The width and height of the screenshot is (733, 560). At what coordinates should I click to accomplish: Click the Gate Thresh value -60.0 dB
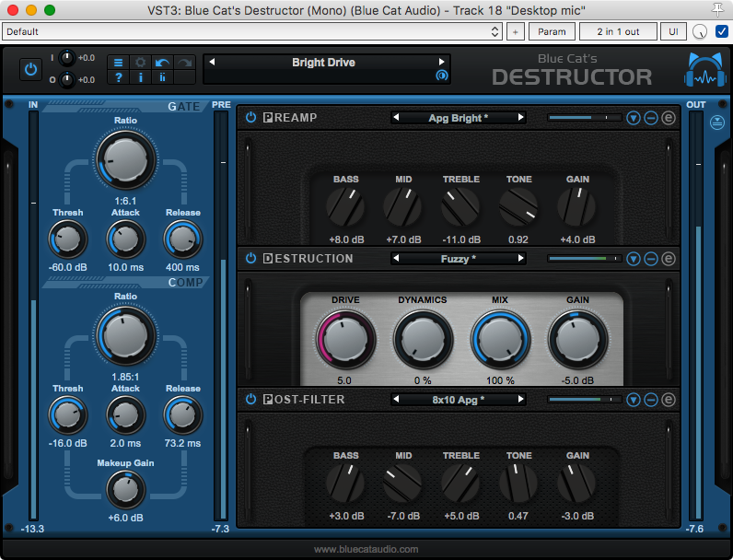coord(68,267)
